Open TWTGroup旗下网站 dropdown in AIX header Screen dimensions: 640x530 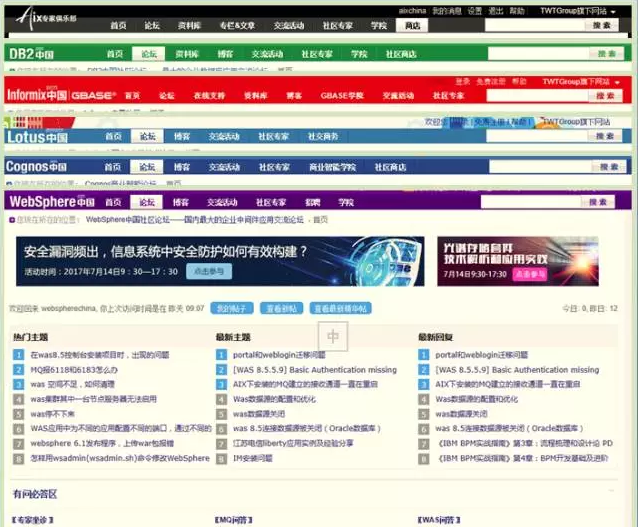pos(578,11)
